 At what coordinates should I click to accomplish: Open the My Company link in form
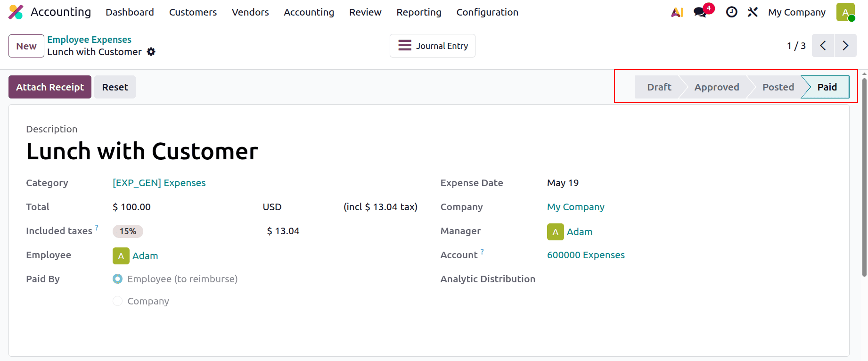(x=576, y=207)
